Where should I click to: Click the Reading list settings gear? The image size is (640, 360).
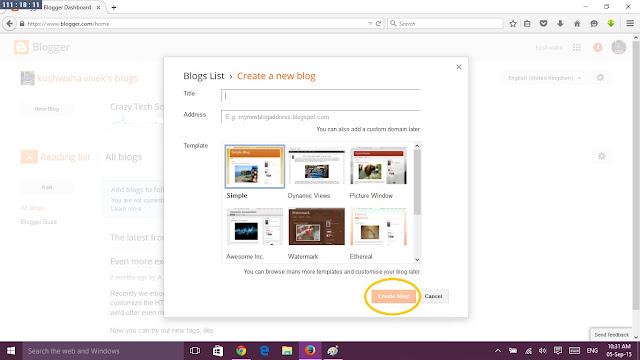tap(602, 156)
